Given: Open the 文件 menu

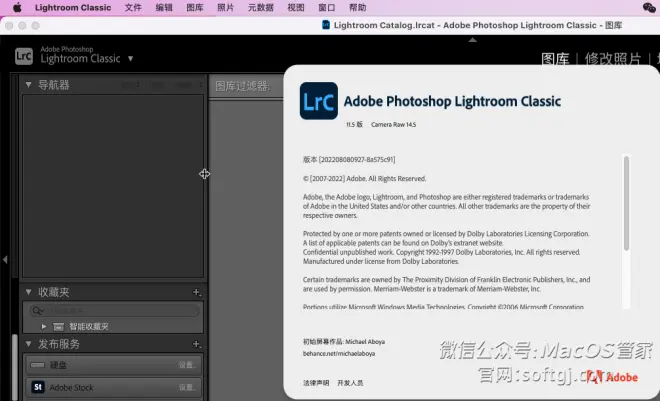Looking at the screenshot, I should coord(133,7).
